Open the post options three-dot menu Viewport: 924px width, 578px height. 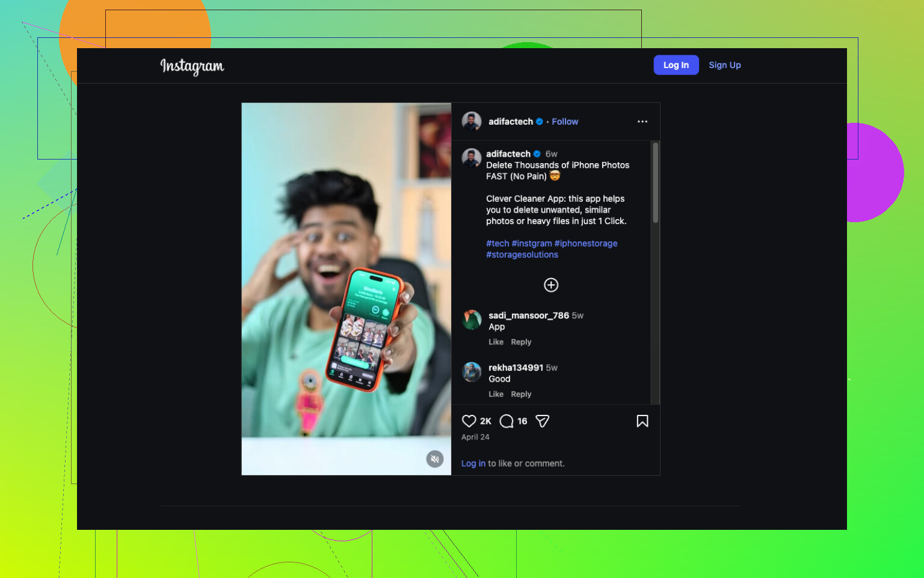click(x=642, y=122)
